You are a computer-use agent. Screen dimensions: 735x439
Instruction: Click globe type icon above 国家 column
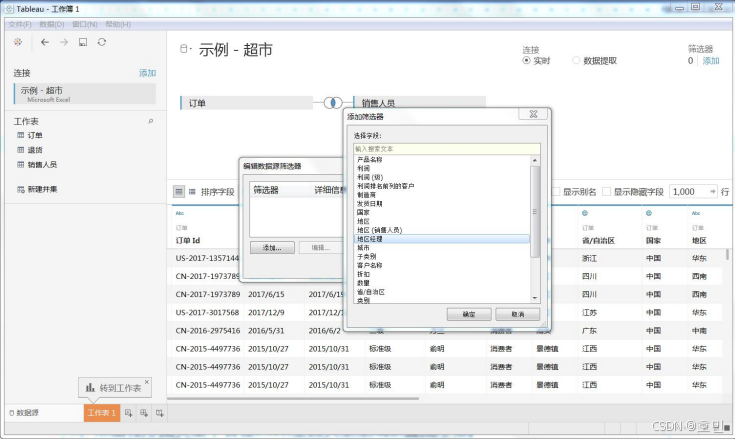pos(649,213)
